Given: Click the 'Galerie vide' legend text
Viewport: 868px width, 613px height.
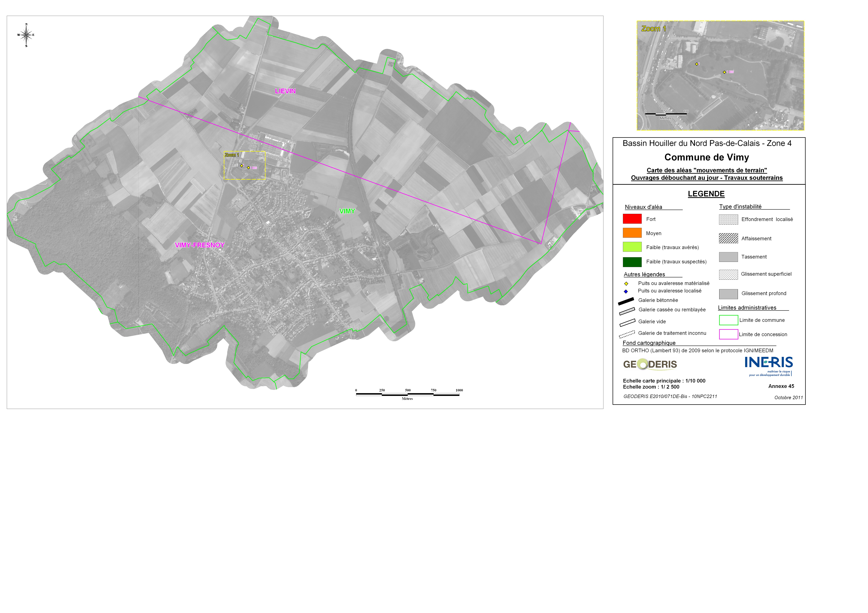Looking at the screenshot, I should pyautogui.click(x=652, y=322).
